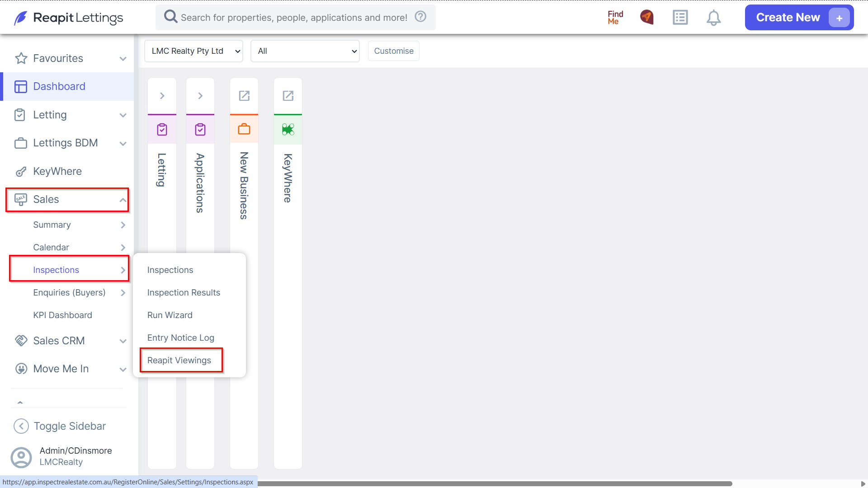Focus the properties search field
The width and height of the screenshot is (868, 488).
tap(294, 18)
